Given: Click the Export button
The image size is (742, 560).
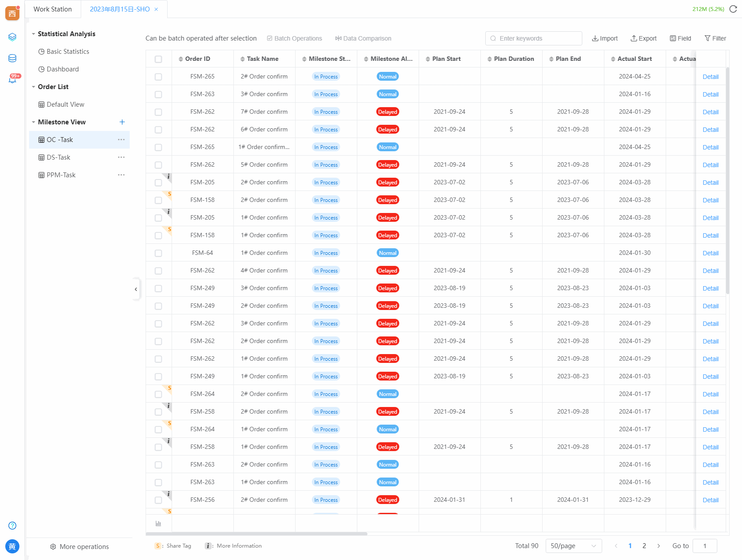Looking at the screenshot, I should pos(643,38).
